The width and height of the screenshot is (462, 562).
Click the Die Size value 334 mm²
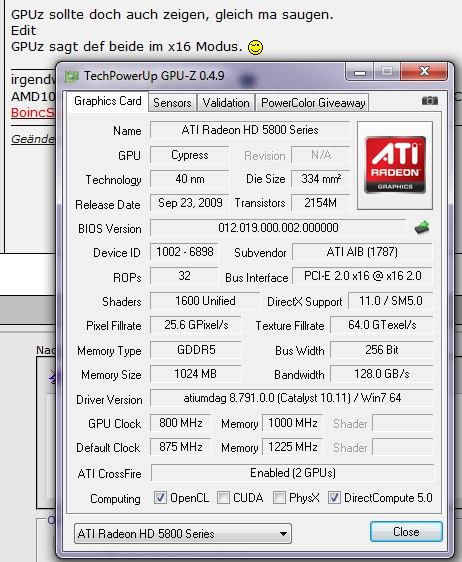(320, 179)
